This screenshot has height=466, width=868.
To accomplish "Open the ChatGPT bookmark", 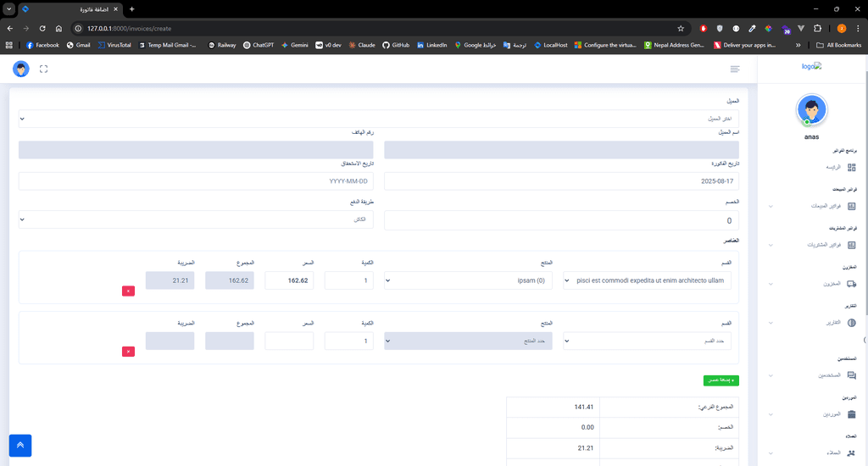I will click(259, 45).
